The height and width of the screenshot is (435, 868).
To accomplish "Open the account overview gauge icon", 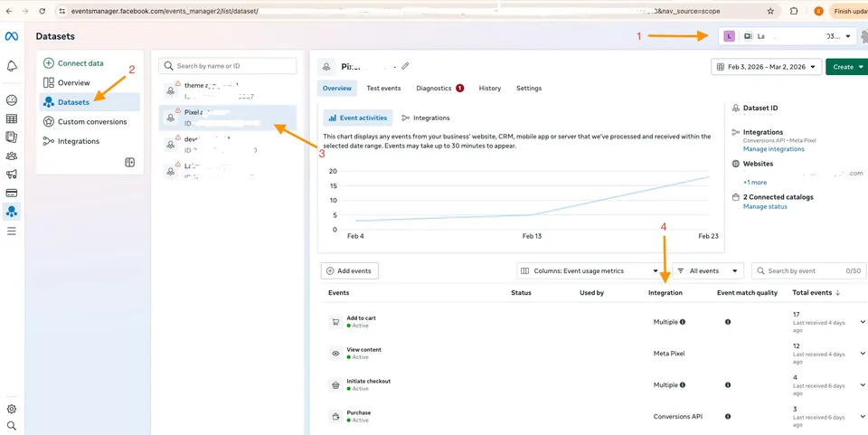I will point(12,100).
